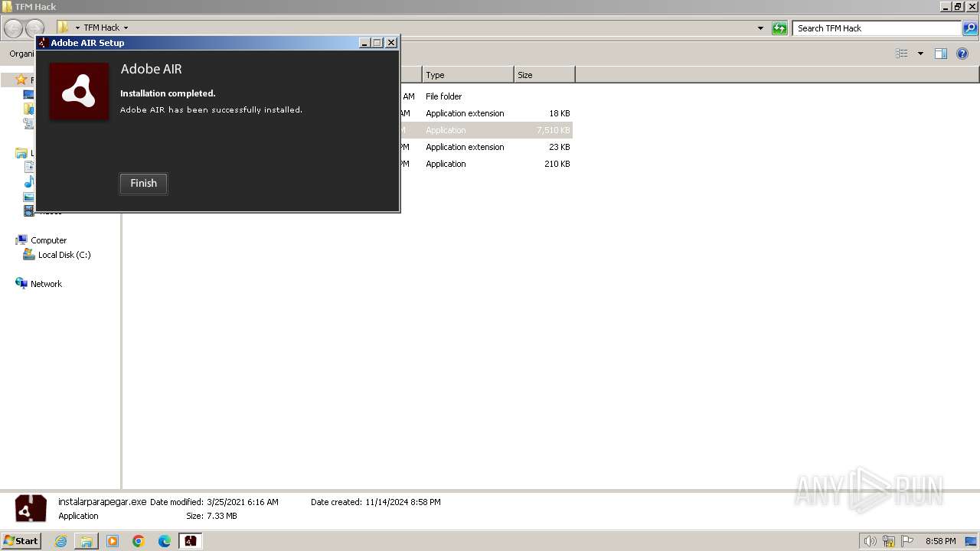Open the Videos library icon in sidebar
Screen dimensions: 980x551
[x=29, y=210]
